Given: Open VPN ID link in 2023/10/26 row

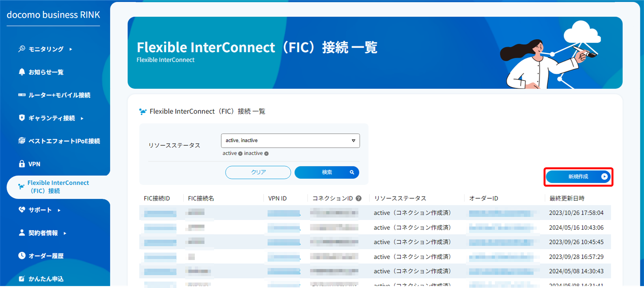Looking at the screenshot, I should pyautogui.click(x=284, y=213).
